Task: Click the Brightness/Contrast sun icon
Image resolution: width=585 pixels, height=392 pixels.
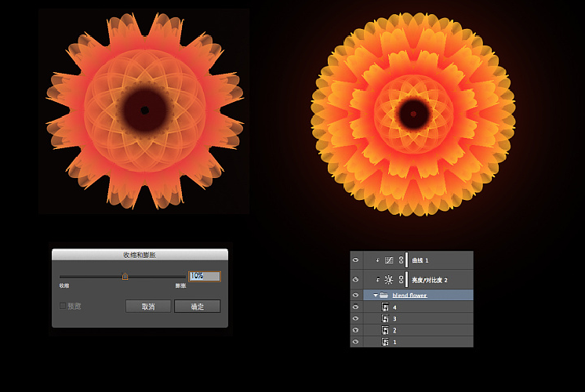Action: pyautogui.click(x=387, y=279)
